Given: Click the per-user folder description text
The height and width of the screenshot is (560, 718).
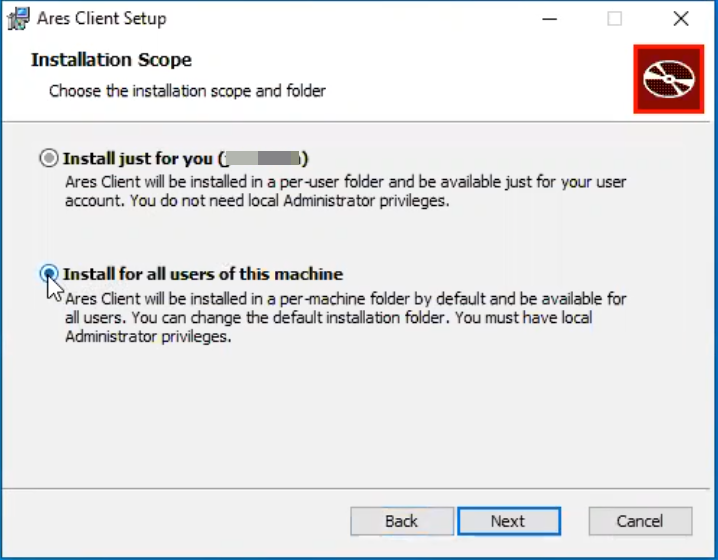Looking at the screenshot, I should point(345,182).
